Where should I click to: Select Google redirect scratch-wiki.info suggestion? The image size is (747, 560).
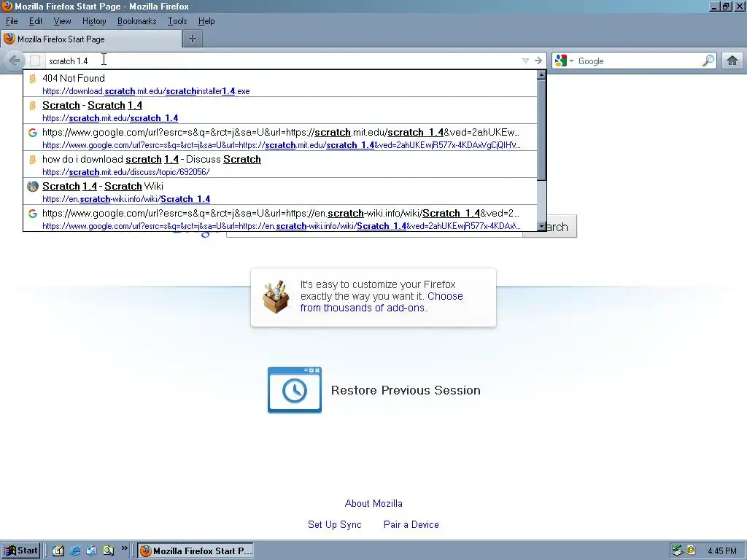pyautogui.click(x=280, y=218)
